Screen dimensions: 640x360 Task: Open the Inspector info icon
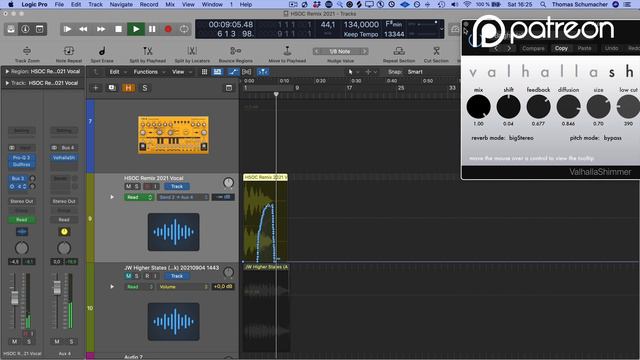[x=25, y=29]
